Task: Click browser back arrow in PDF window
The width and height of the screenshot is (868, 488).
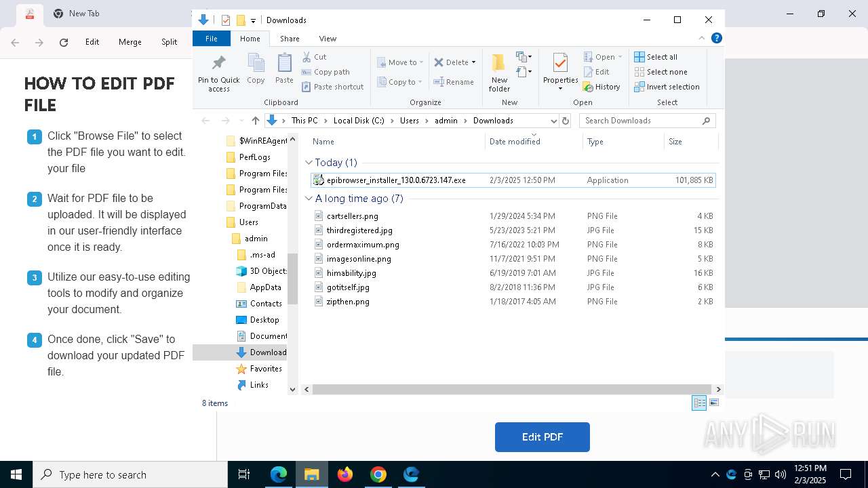Action: [15, 42]
